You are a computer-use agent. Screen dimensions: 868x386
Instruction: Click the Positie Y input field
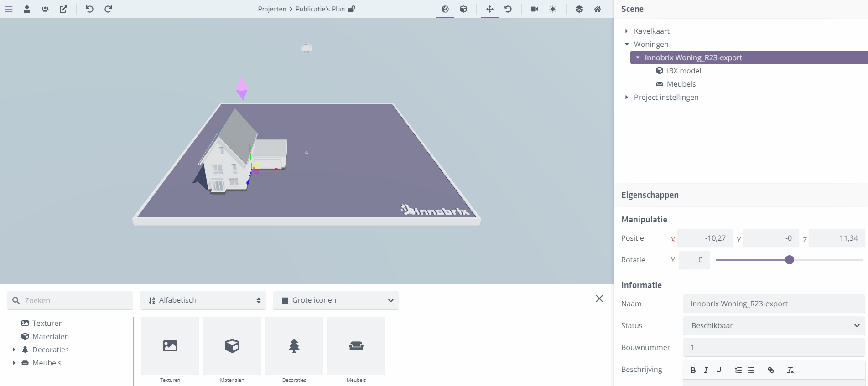click(x=771, y=238)
